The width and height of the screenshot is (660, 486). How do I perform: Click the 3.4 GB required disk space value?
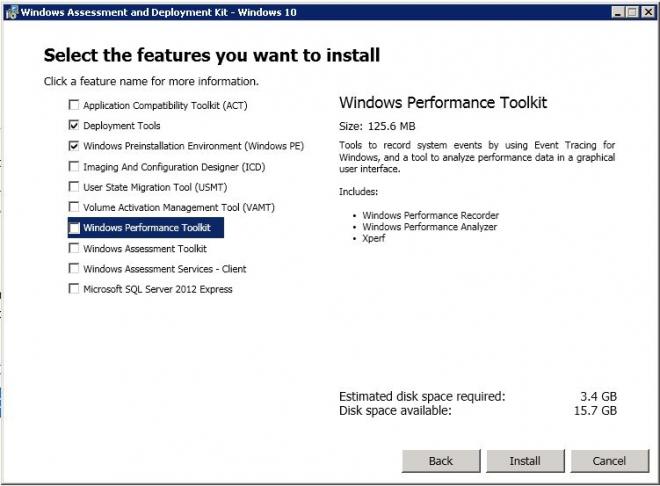coord(599,396)
